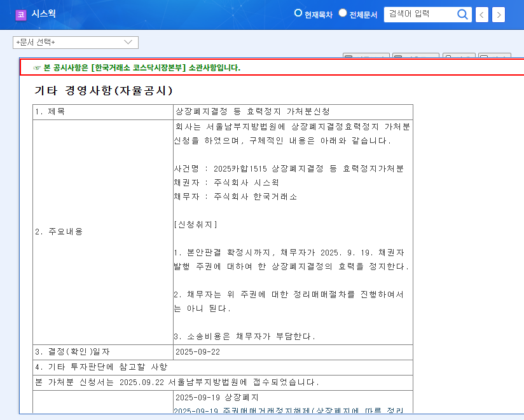This screenshot has height=420, width=524.
Task: Click the 시스웍 company name in header
Action: pos(43,14)
